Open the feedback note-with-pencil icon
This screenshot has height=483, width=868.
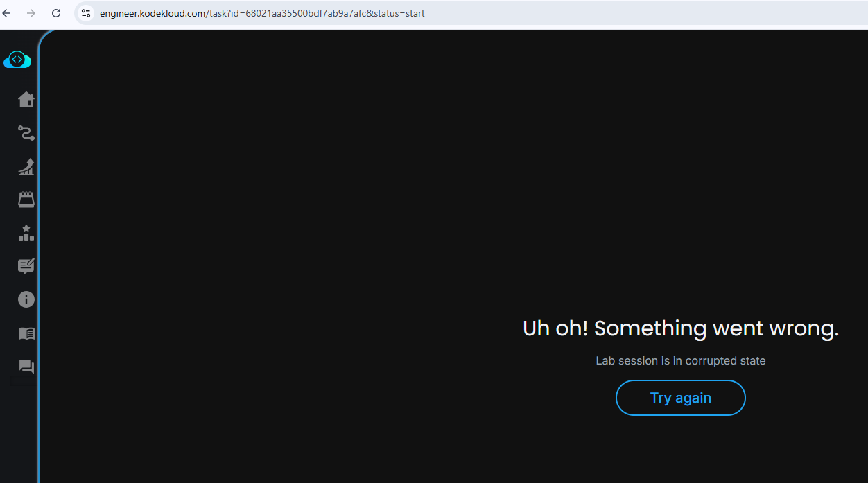coord(26,266)
